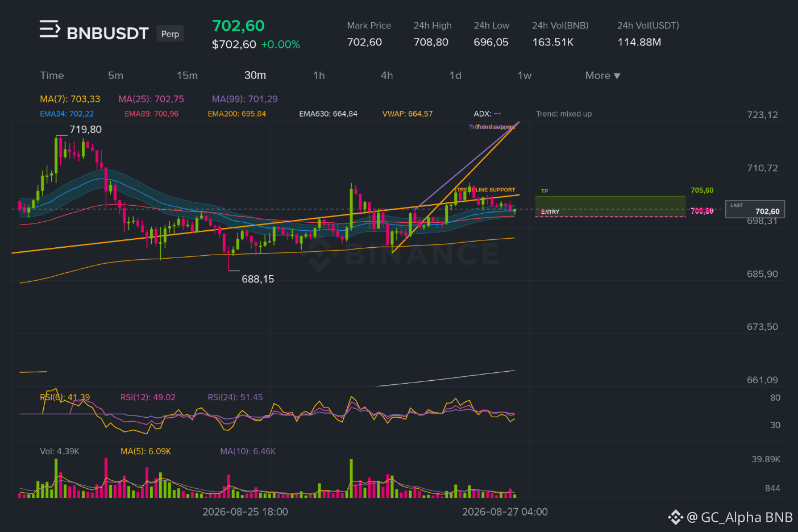This screenshot has height=532, width=798.
Task: Click the RSI 80 level label
Action: [x=775, y=398]
